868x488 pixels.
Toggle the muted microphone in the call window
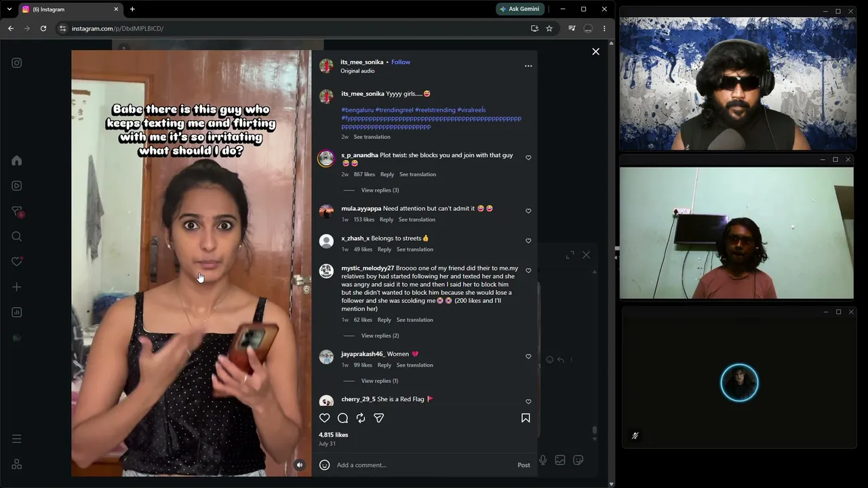(x=635, y=436)
